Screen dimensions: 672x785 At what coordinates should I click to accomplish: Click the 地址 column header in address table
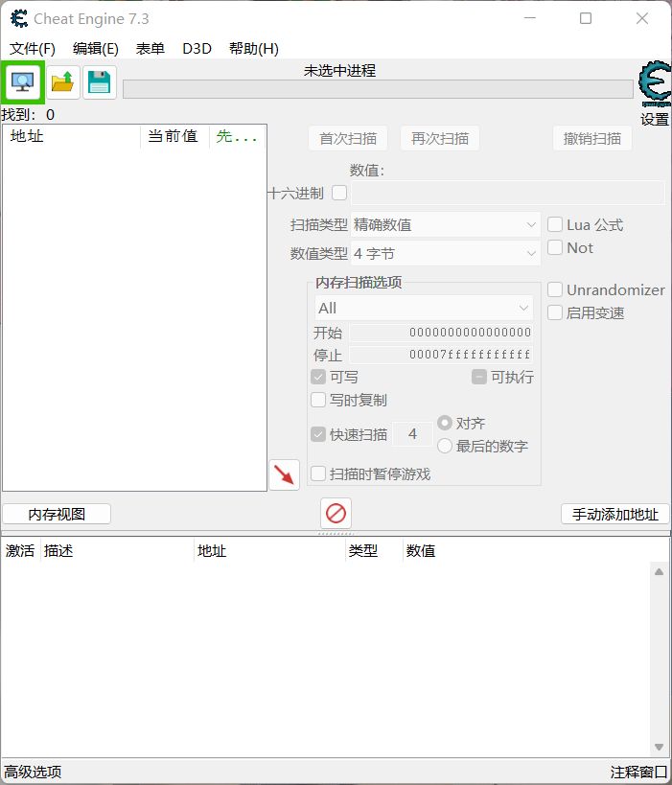(x=269, y=551)
